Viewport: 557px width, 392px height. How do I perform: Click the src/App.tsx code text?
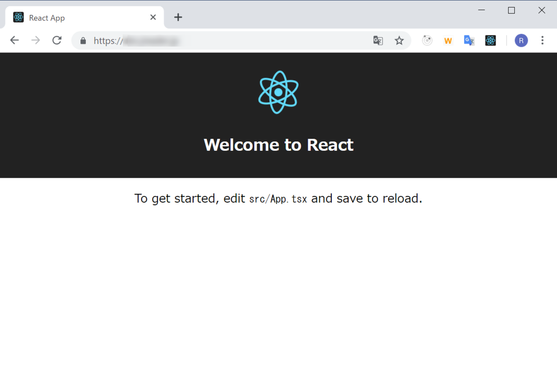[x=278, y=199]
